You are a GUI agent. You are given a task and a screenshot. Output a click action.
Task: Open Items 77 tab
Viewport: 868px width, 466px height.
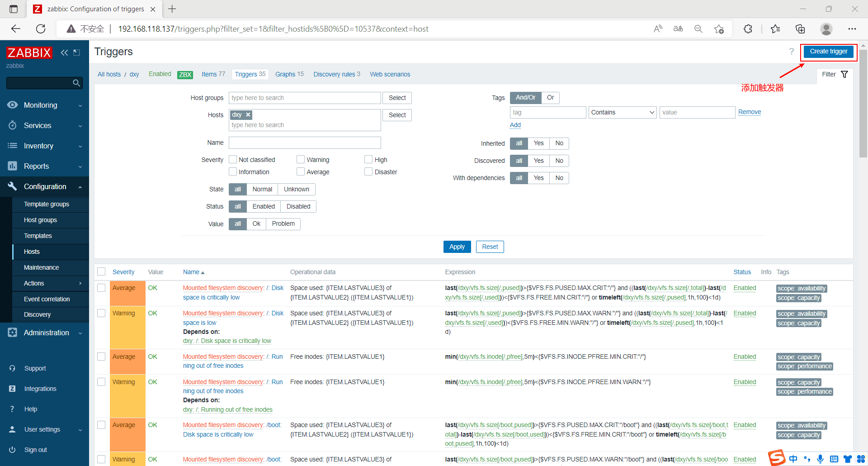point(213,74)
